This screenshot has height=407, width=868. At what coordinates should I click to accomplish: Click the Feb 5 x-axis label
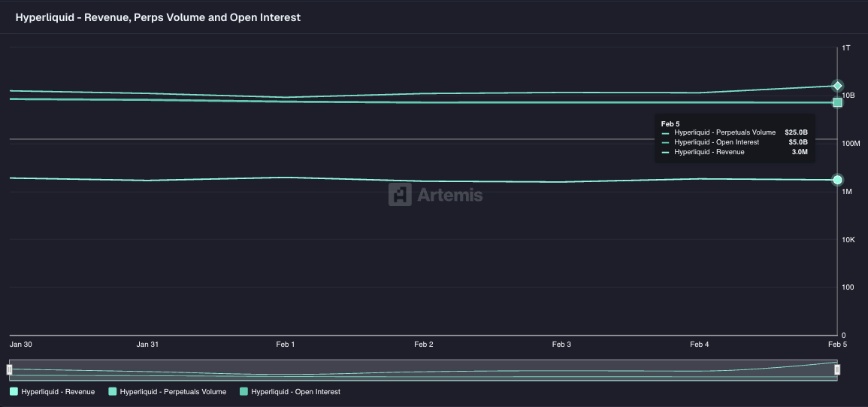pyautogui.click(x=837, y=345)
